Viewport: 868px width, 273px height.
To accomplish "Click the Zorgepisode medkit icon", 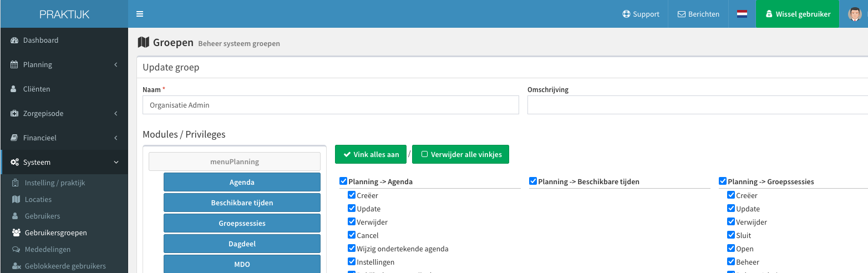I will pos(15,114).
